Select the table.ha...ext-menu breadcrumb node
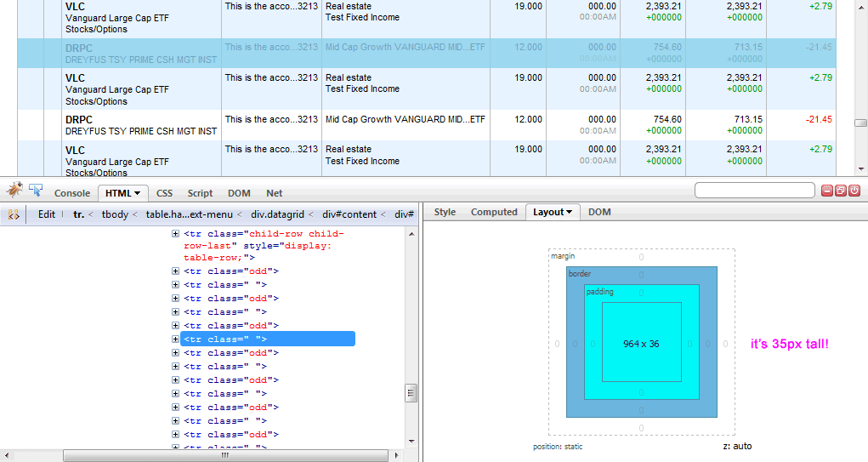 click(x=190, y=214)
